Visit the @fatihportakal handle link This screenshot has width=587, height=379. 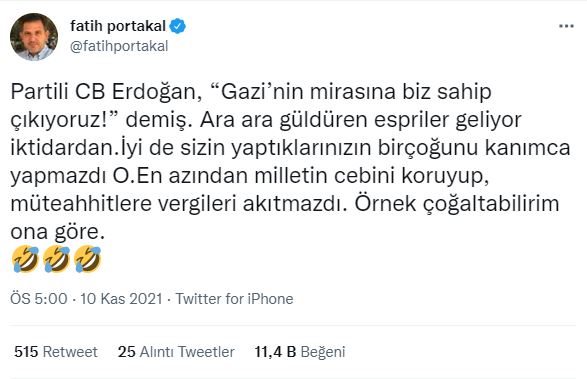119,46
